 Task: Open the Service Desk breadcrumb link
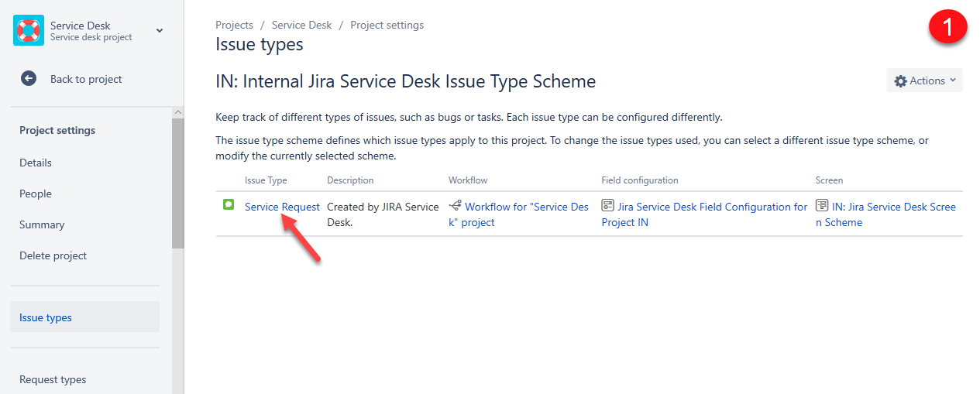click(x=301, y=26)
